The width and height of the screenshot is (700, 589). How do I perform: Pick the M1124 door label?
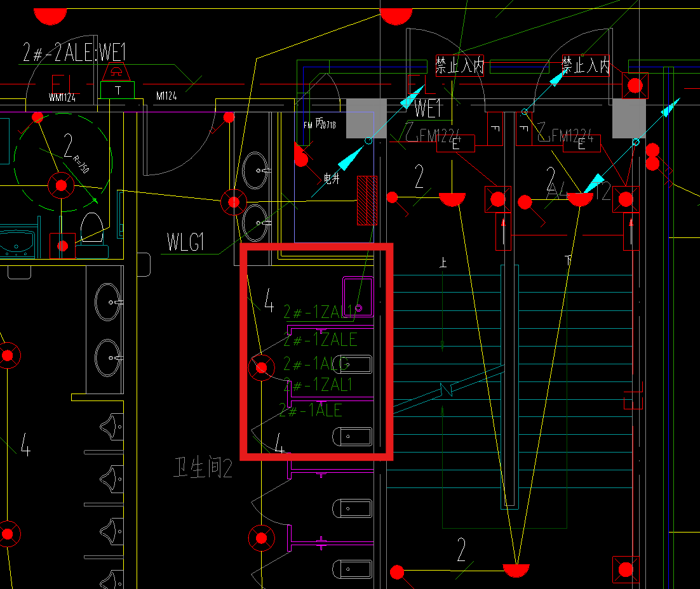(x=166, y=96)
